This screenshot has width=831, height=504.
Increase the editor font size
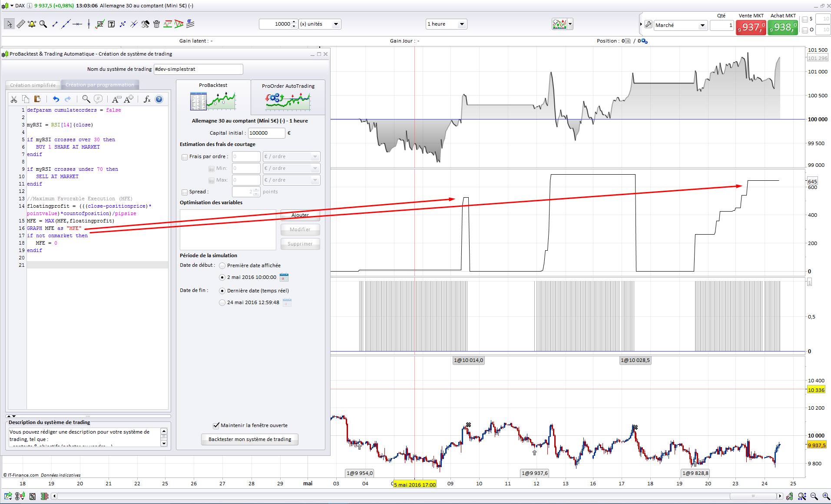[129, 99]
